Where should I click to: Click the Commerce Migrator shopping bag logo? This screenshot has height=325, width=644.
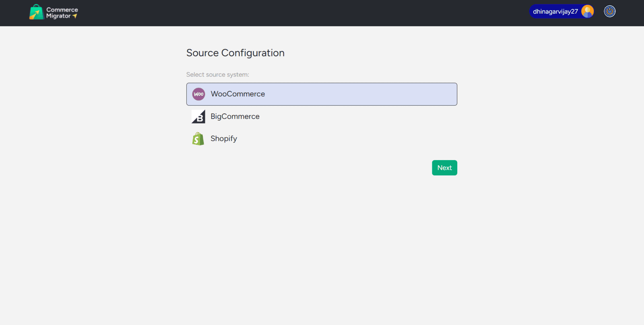36,12
